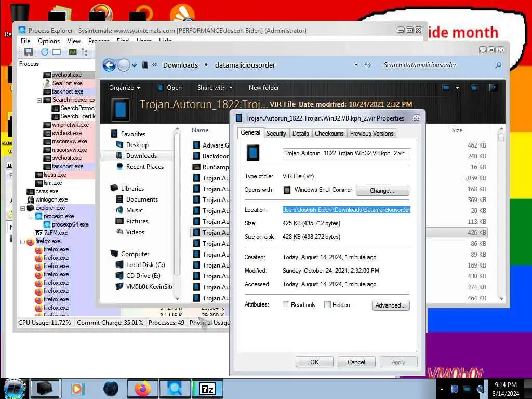Go back with the Explorer Back arrow

click(x=109, y=65)
